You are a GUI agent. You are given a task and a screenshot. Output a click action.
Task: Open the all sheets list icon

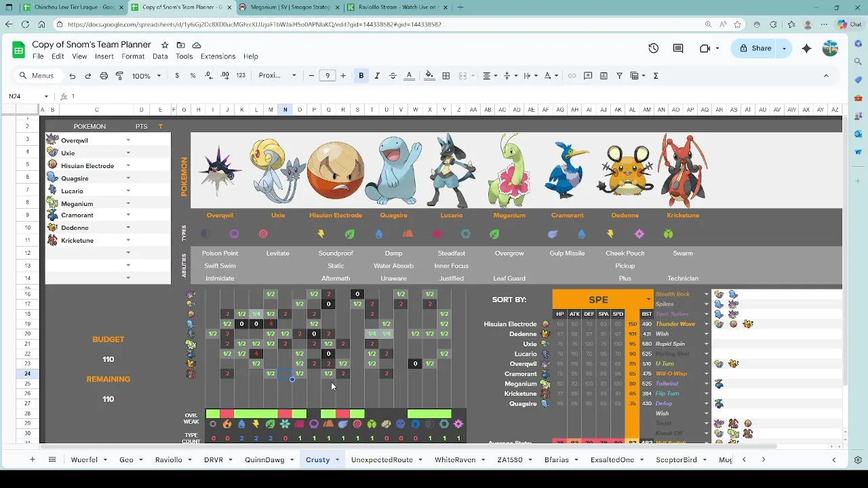[52, 460]
